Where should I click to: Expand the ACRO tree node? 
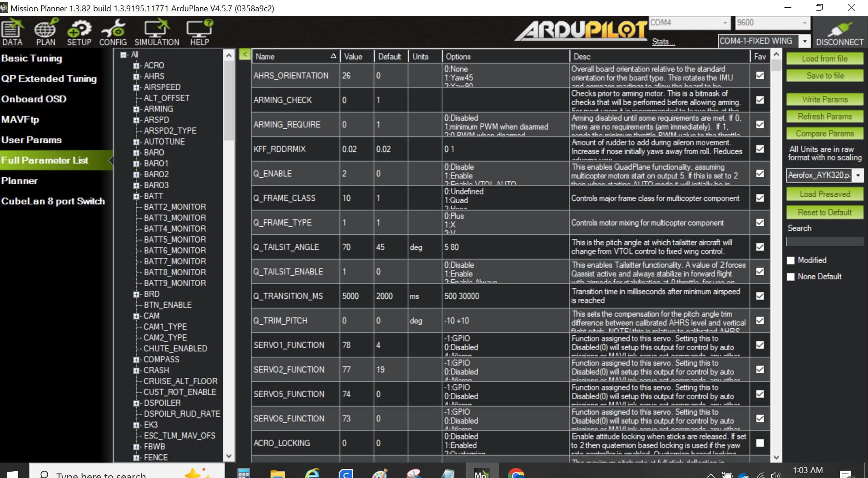[x=136, y=65]
